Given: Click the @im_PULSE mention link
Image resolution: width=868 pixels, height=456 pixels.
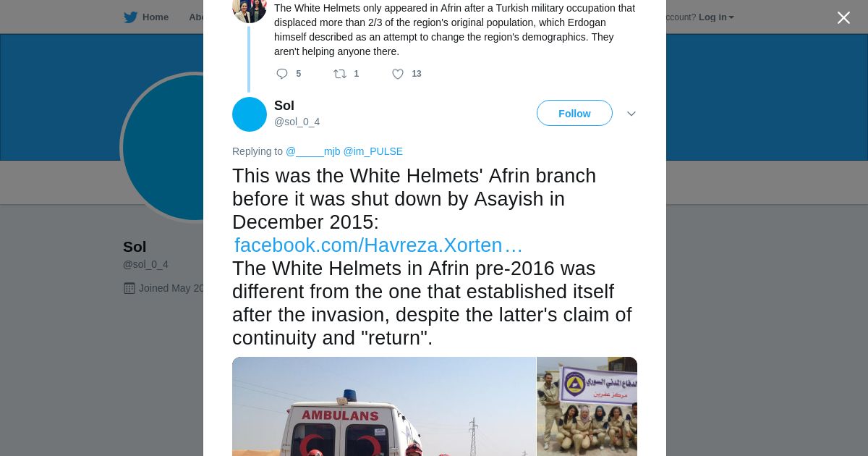Looking at the screenshot, I should click(x=373, y=151).
